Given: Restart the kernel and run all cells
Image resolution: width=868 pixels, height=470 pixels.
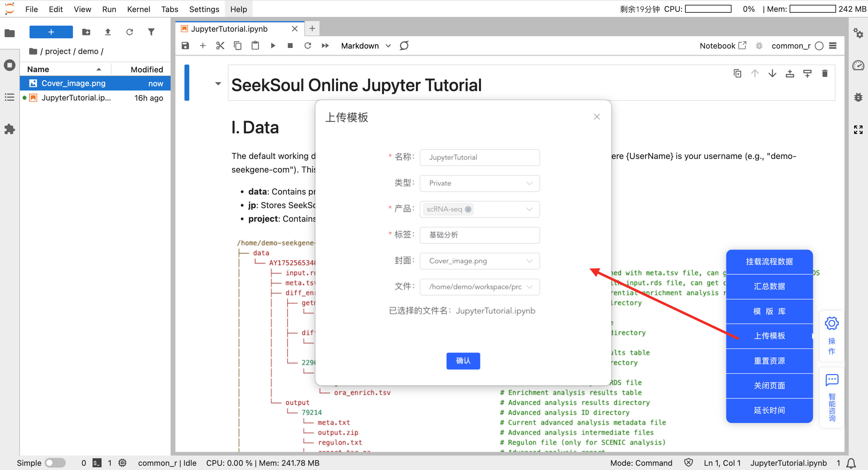Looking at the screenshot, I should [x=325, y=46].
